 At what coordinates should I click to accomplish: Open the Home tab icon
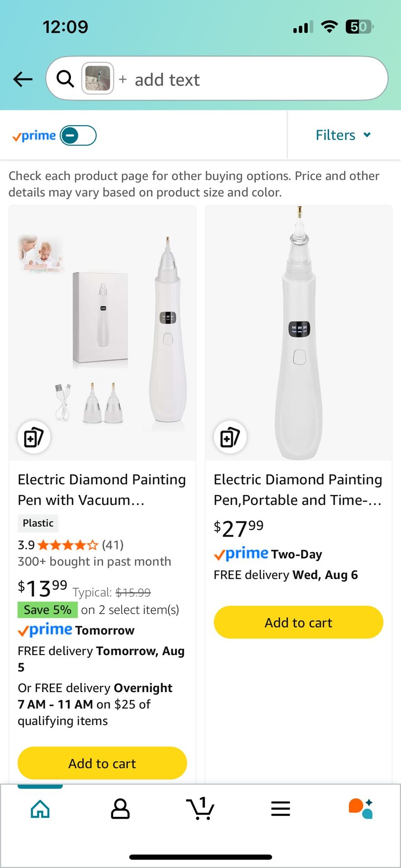[x=40, y=808]
